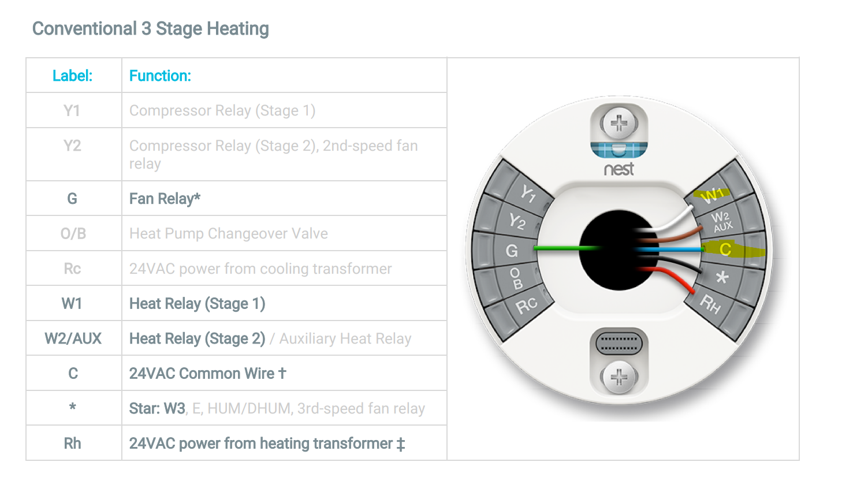868x488 pixels.
Task: Click the top mounting screw
Action: tap(619, 123)
